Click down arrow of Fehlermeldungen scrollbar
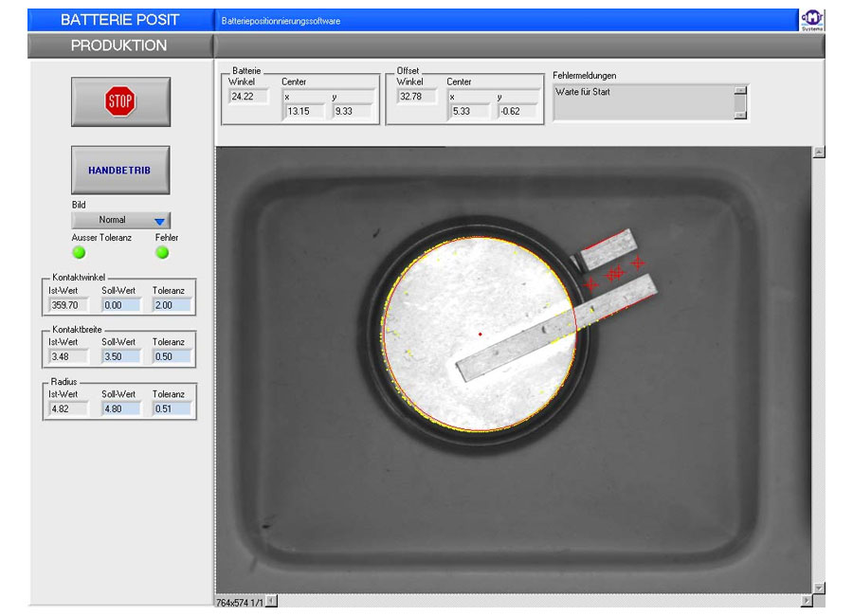This screenshot has height=616, width=853. (x=740, y=114)
